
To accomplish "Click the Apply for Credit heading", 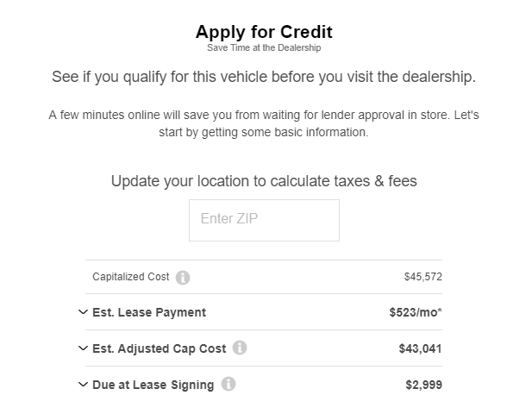I will click(x=264, y=32).
